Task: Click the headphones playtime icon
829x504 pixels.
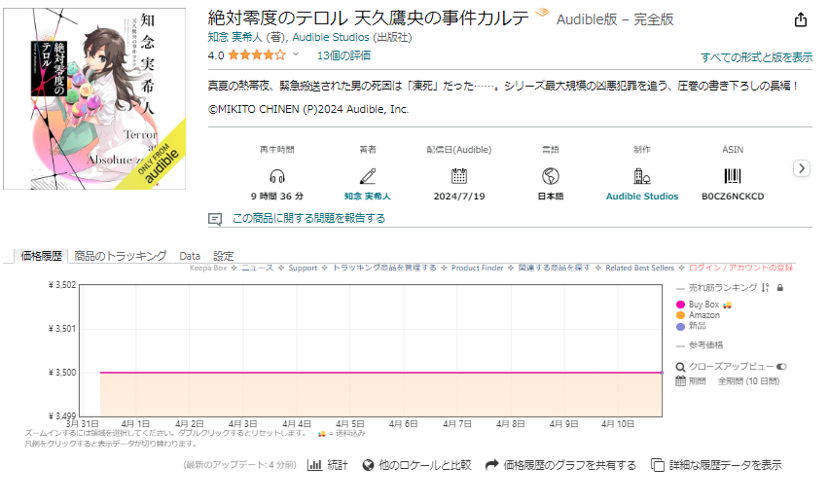Action: [277, 175]
